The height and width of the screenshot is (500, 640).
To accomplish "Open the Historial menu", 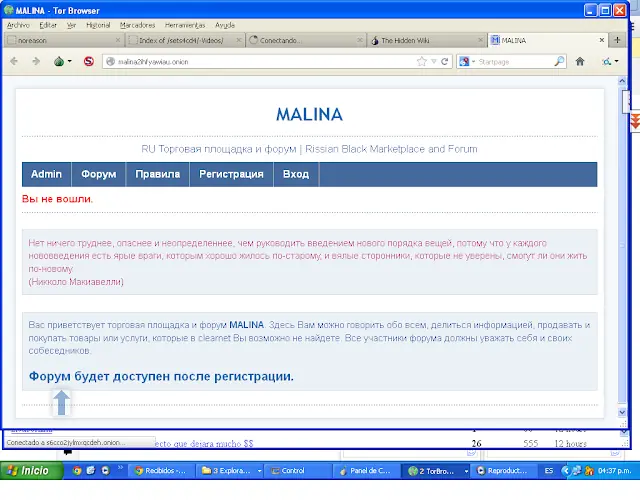I will [x=98, y=25].
